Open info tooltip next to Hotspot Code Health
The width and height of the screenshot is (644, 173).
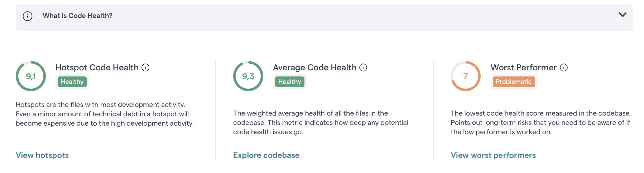pyautogui.click(x=145, y=67)
